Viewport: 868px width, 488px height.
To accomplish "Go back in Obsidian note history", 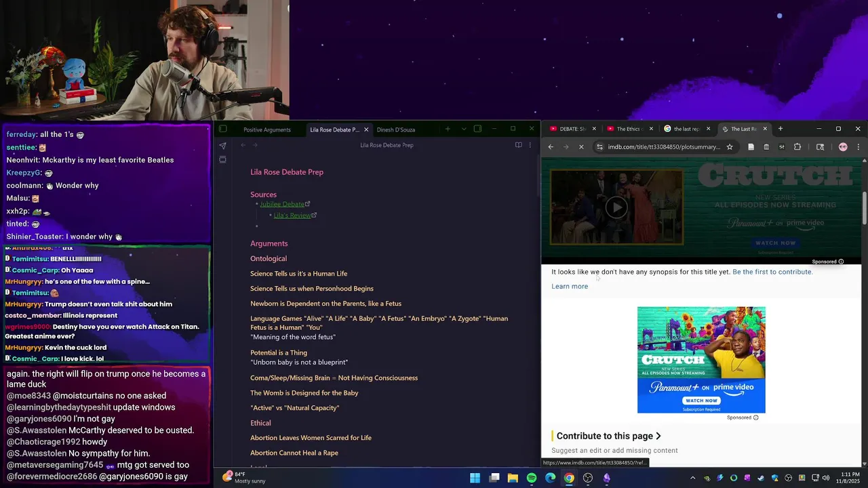I will click(x=243, y=145).
